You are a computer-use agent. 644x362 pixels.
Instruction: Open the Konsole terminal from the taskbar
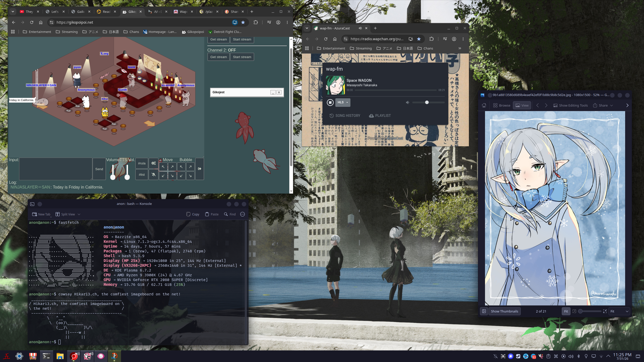coord(47,356)
